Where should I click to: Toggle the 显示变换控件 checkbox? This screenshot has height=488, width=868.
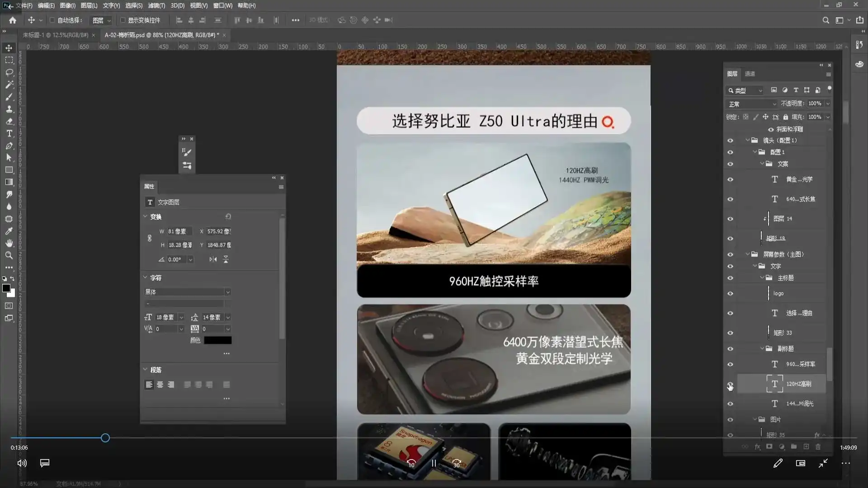click(x=123, y=20)
